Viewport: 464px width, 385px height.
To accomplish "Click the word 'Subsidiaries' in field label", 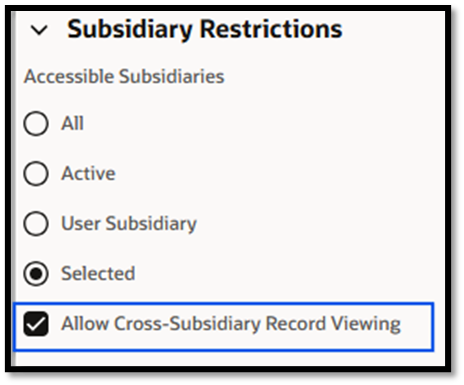I will 172,76.
